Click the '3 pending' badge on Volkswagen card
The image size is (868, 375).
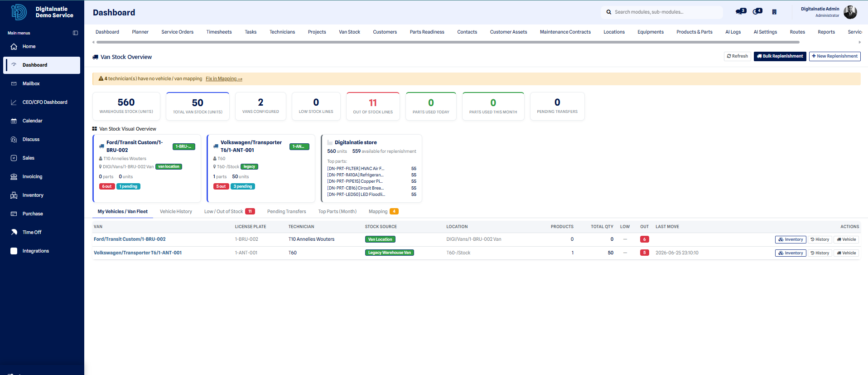[x=243, y=186]
